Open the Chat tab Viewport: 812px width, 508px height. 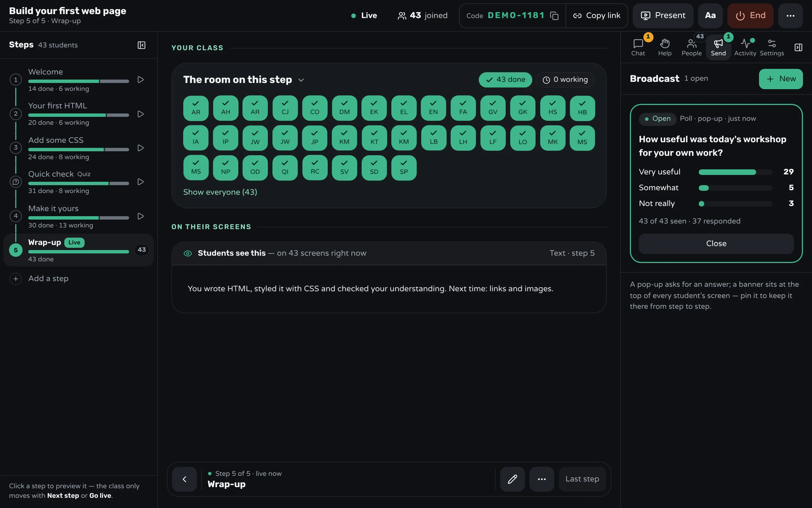(x=638, y=47)
